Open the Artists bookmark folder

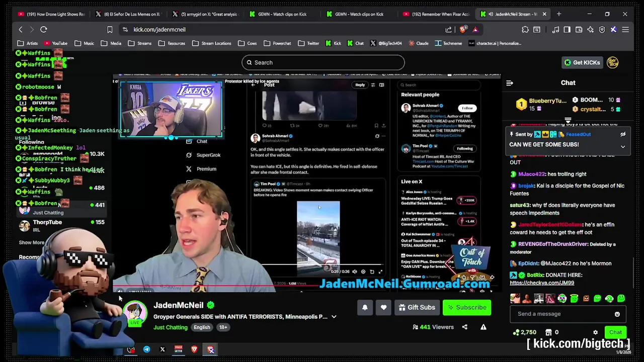tap(28, 43)
